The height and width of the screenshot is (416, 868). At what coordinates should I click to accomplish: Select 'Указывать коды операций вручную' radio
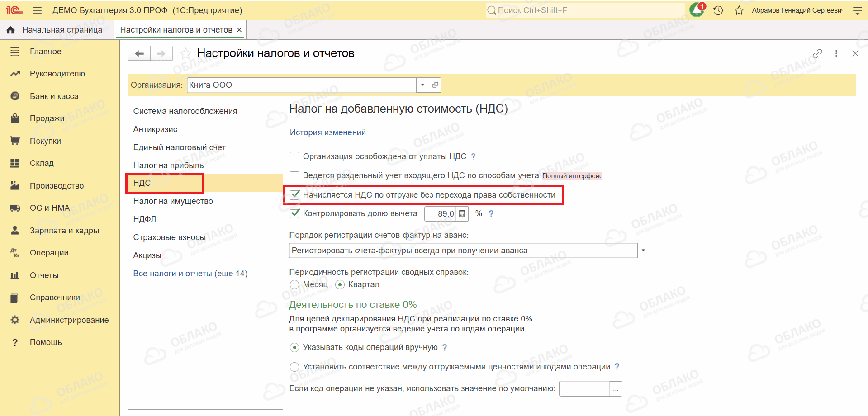tap(294, 348)
